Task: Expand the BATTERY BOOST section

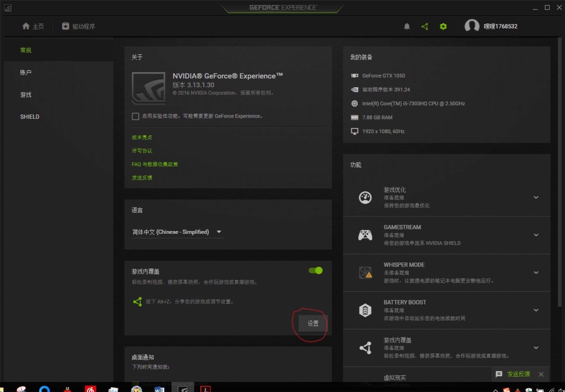Action: click(536, 310)
